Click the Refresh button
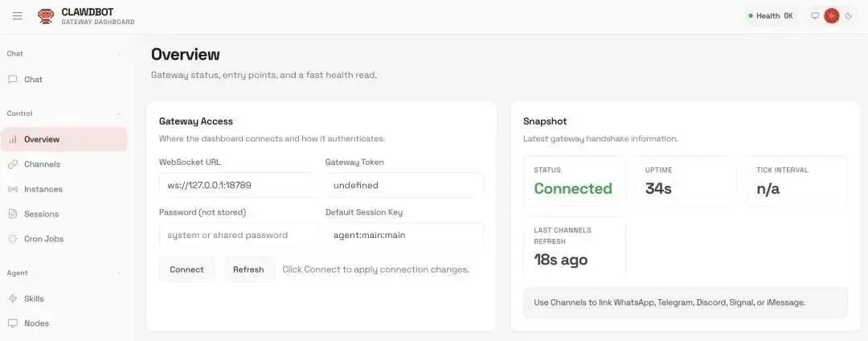This screenshot has height=341, width=868. 248,269
